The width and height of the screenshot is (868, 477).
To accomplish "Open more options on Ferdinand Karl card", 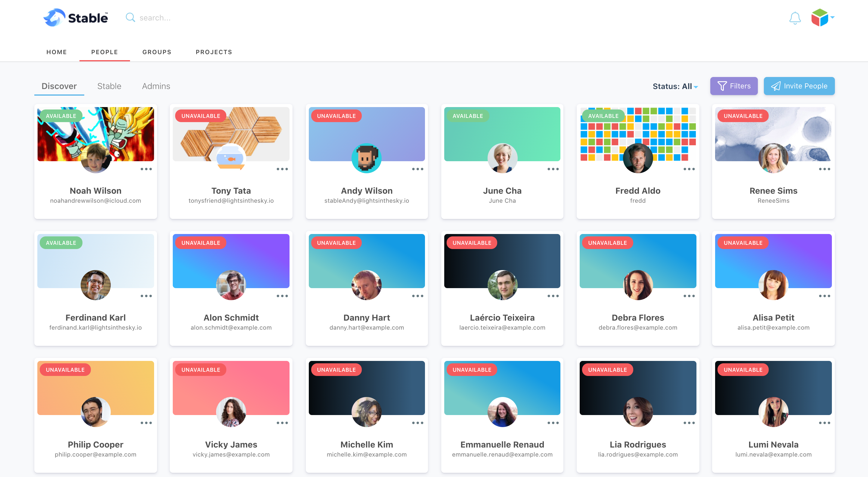I will pyautogui.click(x=146, y=296).
